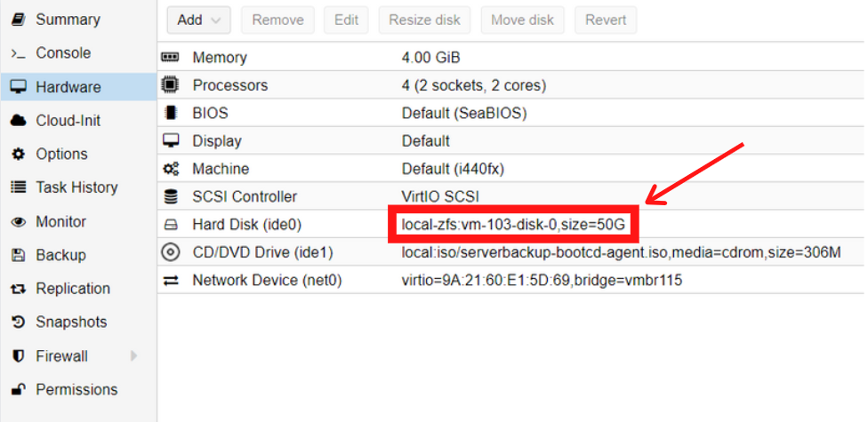This screenshot has height=422, width=868.
Task: Click the Revert button
Action: 606,20
